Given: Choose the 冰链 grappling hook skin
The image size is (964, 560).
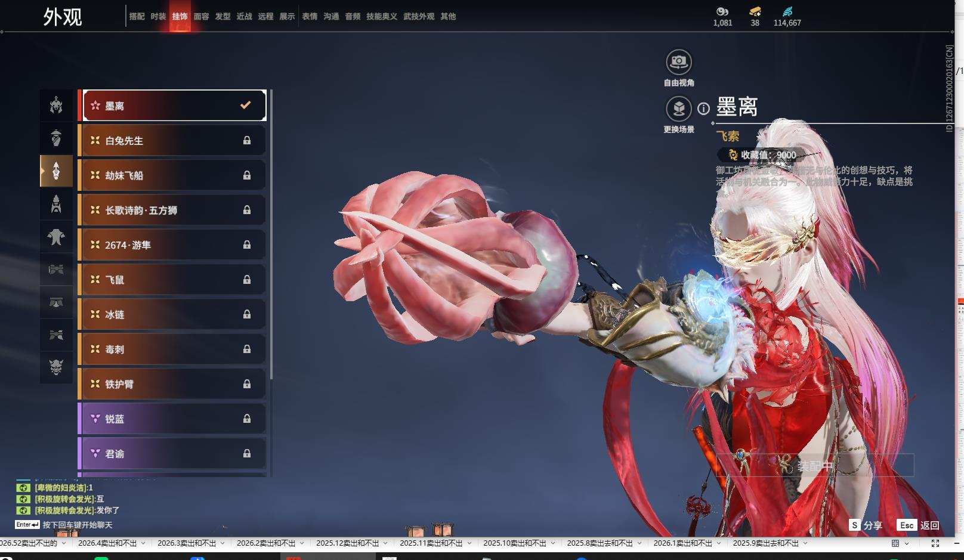Looking at the screenshot, I should 172,314.
